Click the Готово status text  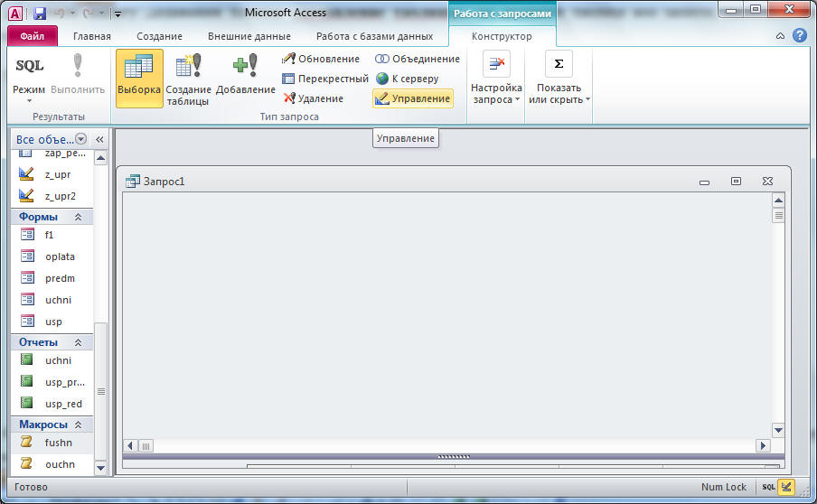[x=31, y=487]
